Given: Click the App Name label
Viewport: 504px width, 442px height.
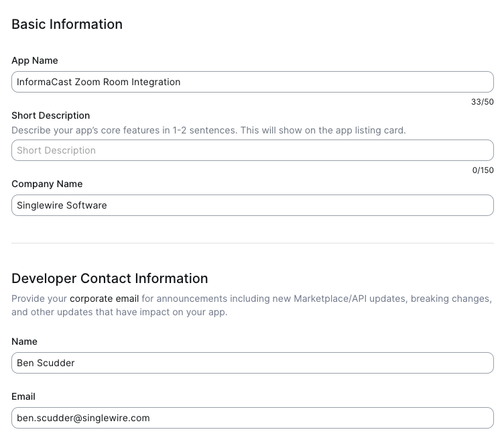Looking at the screenshot, I should (x=35, y=60).
